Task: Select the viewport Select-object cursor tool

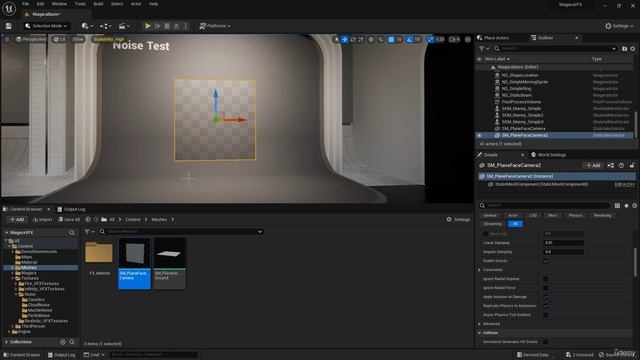Action: point(336,39)
